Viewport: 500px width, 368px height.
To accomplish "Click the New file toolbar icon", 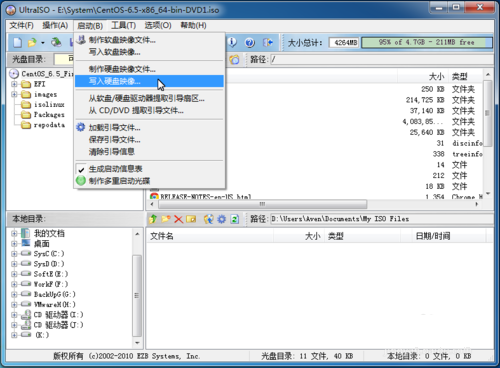I will tap(18, 43).
